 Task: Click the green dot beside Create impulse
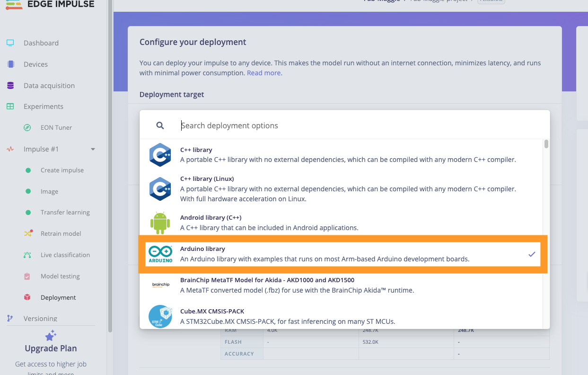(x=28, y=170)
